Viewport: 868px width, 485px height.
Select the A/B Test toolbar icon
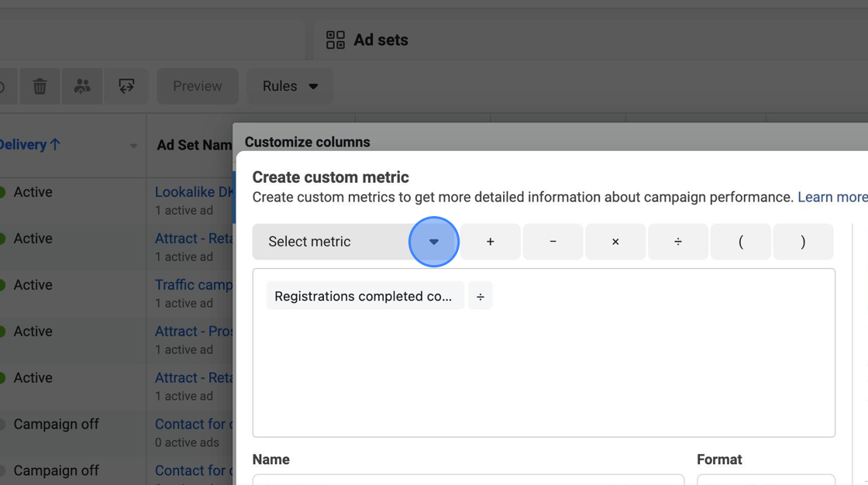click(x=126, y=86)
